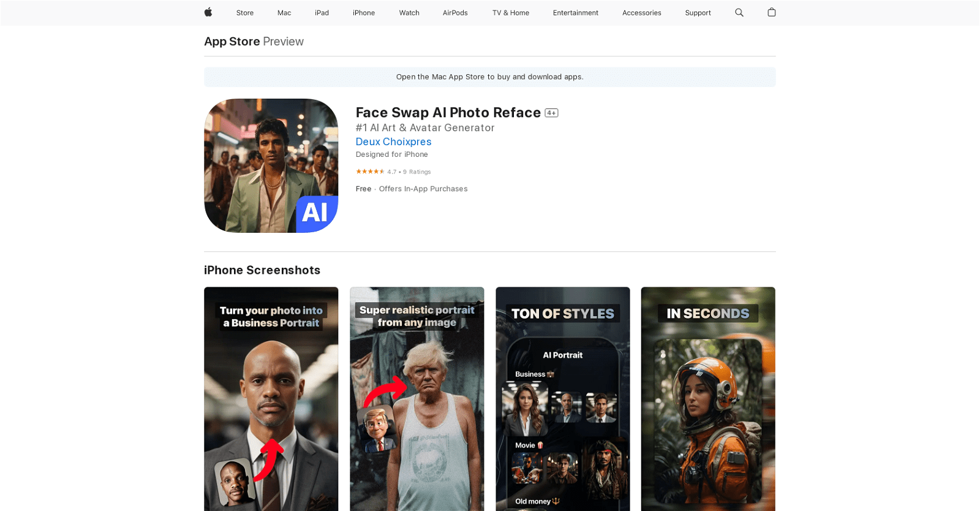Open Deux Choixpres developer link

click(393, 142)
